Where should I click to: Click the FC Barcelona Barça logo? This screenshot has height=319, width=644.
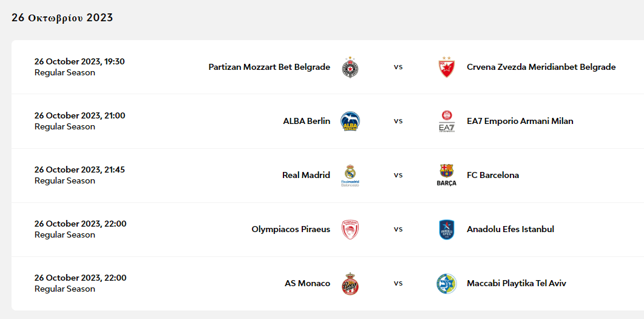[x=446, y=175]
